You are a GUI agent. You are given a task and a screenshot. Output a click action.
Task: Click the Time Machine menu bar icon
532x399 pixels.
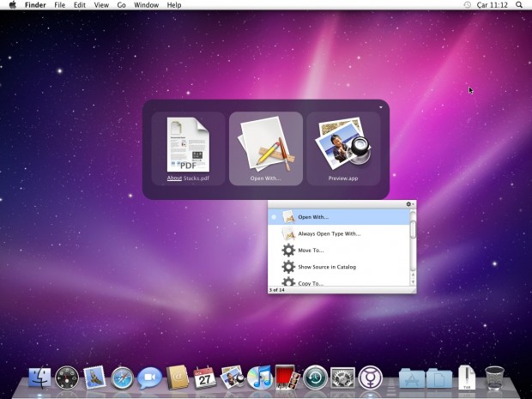coord(467,5)
